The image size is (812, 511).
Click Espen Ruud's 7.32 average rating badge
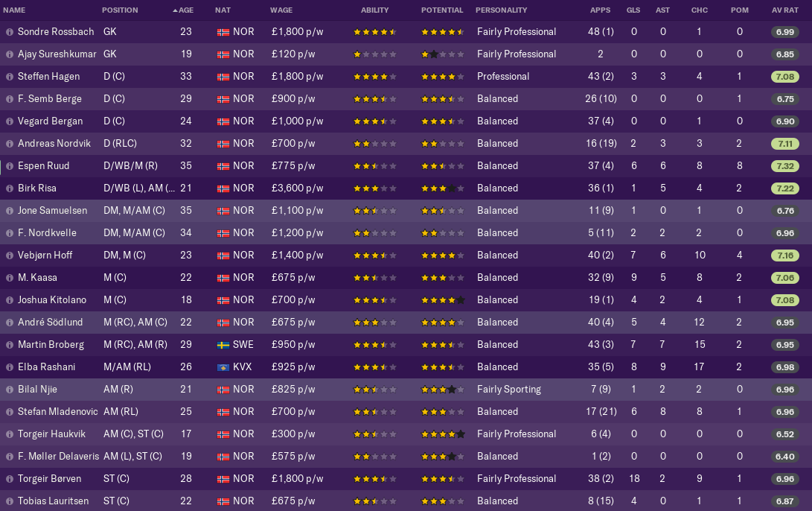click(x=785, y=166)
